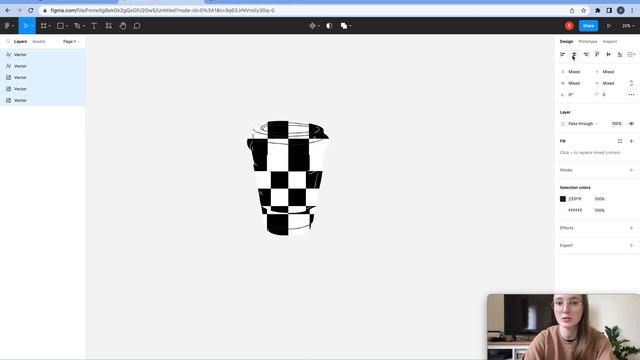Image resolution: width=640 pixels, height=360 pixels.
Task: Go back in the browser
Action: click(8, 10)
